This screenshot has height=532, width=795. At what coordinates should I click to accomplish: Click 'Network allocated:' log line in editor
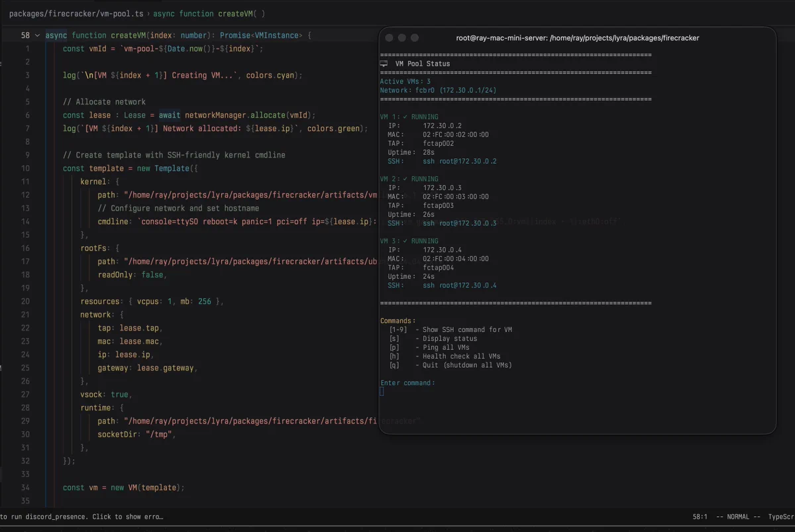pyautogui.click(x=215, y=129)
